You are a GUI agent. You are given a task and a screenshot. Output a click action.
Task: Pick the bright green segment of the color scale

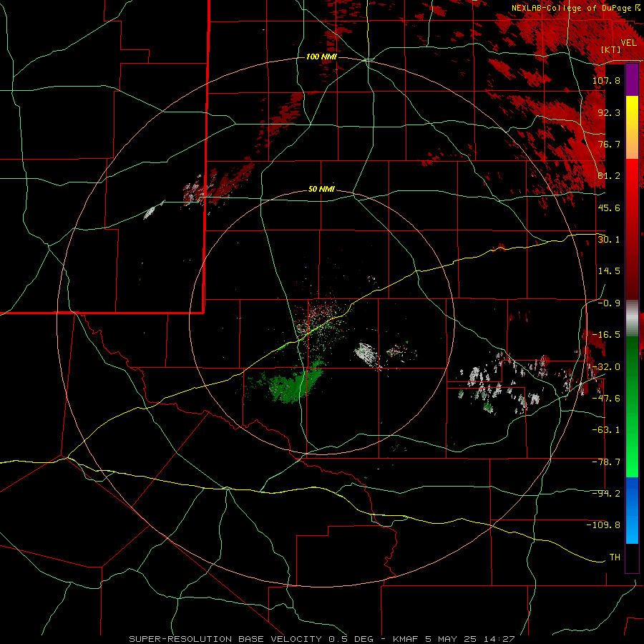pos(632,406)
